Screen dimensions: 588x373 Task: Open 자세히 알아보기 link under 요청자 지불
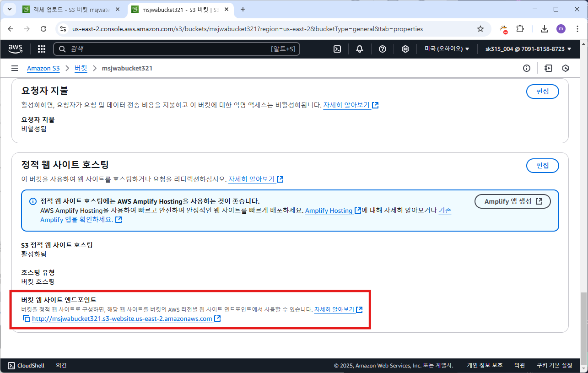coord(351,105)
